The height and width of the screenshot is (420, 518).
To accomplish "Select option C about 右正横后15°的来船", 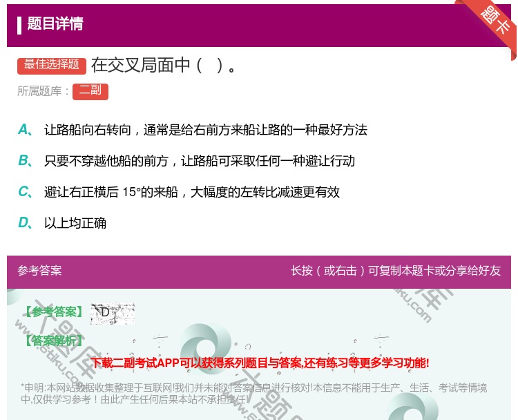I will tap(179, 192).
